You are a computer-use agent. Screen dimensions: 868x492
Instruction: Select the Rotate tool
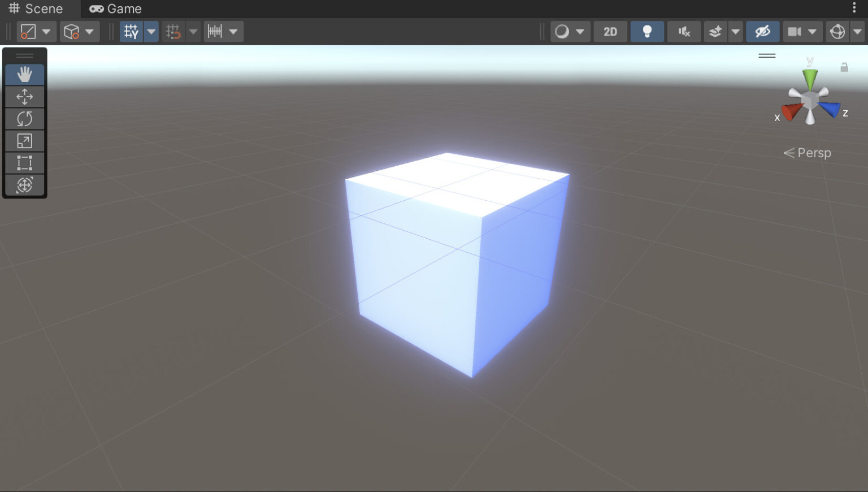click(x=25, y=119)
